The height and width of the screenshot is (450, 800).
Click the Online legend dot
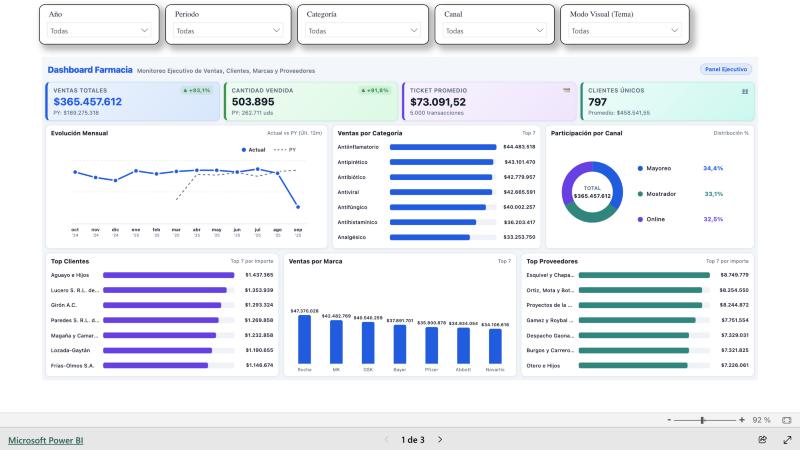(x=640, y=219)
